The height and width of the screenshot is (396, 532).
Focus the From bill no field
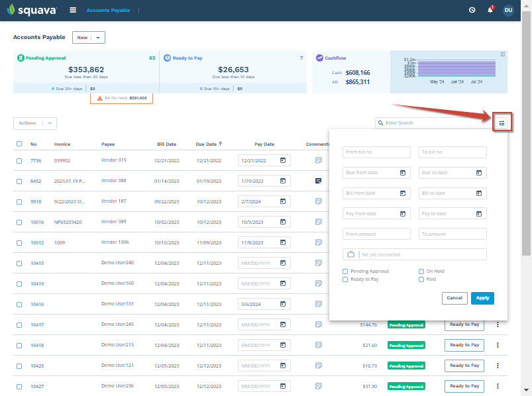[x=376, y=152]
